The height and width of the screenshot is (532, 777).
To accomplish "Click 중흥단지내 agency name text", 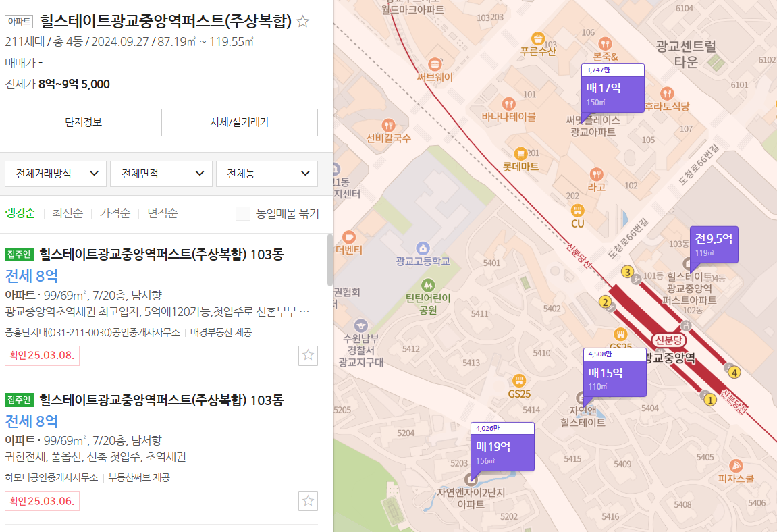I will coord(92,332).
